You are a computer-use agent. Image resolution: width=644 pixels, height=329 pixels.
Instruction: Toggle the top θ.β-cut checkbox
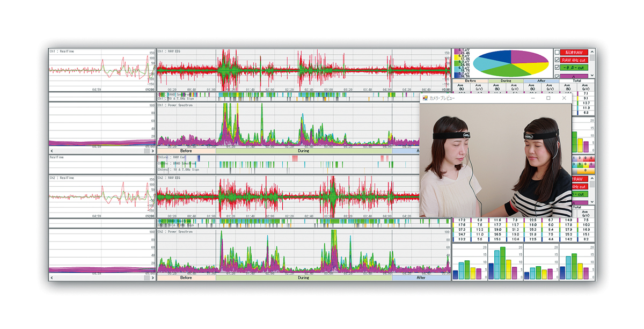tap(557, 68)
